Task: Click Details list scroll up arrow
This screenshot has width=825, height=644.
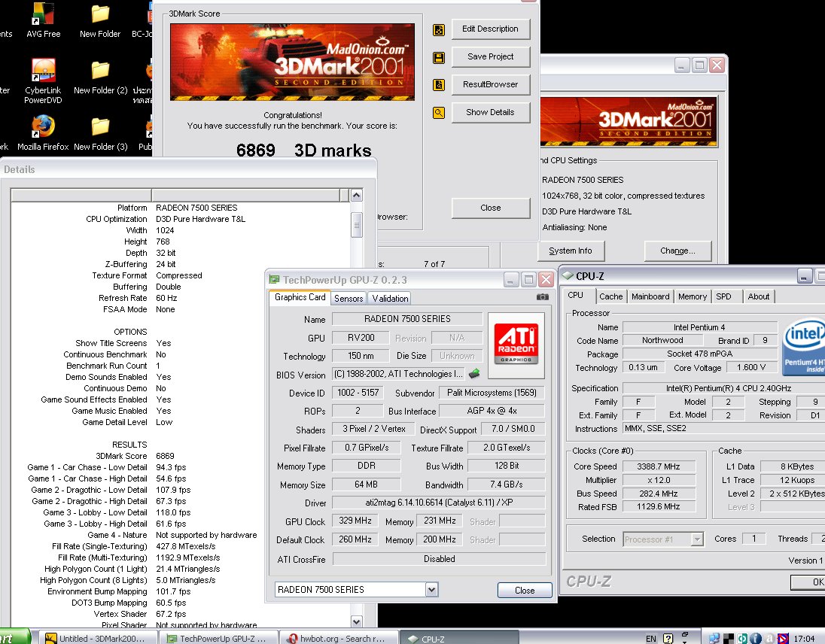Action: [x=357, y=196]
